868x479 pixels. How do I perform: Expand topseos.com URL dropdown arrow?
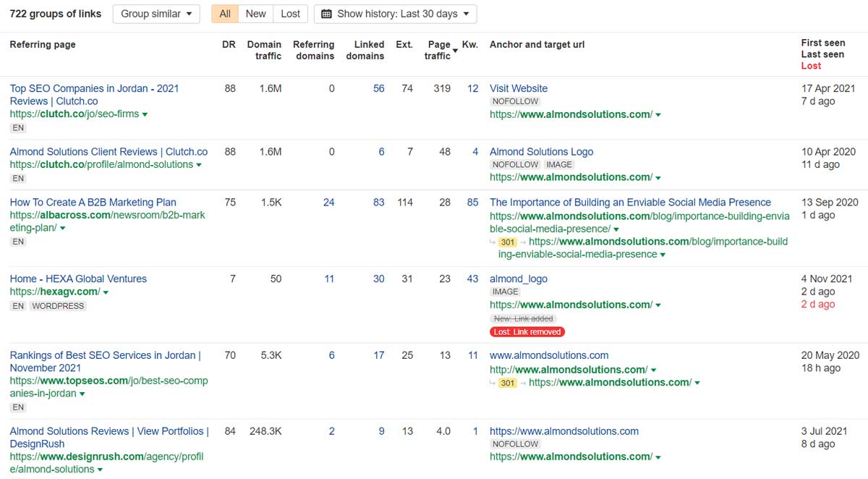[82, 394]
